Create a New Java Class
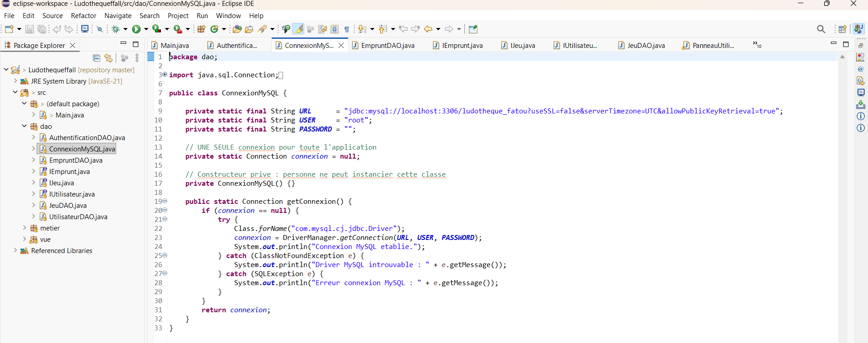868x343 pixels. coord(214,29)
